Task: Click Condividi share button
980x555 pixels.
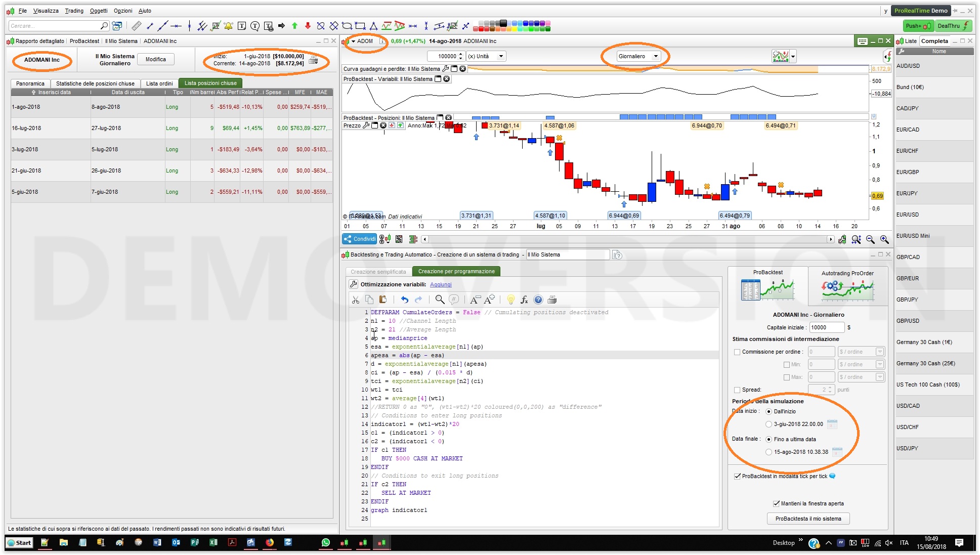Action: [x=359, y=239]
